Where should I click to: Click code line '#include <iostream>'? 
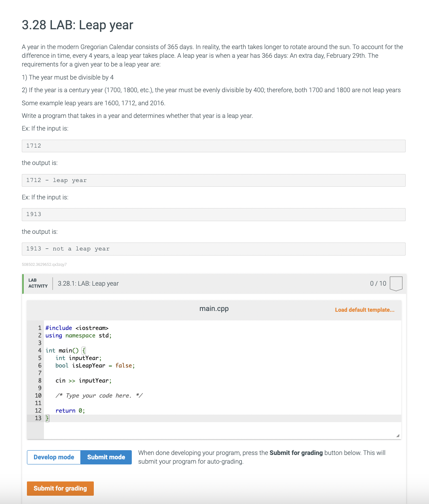(x=77, y=328)
